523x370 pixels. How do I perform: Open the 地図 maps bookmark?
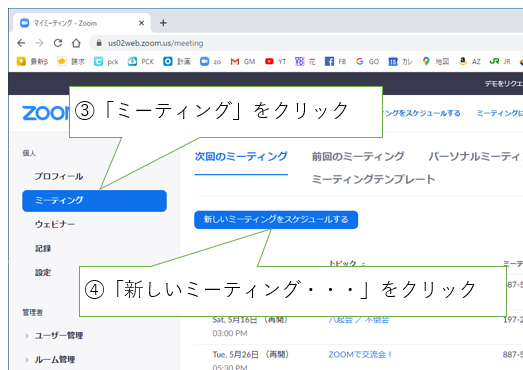click(436, 61)
